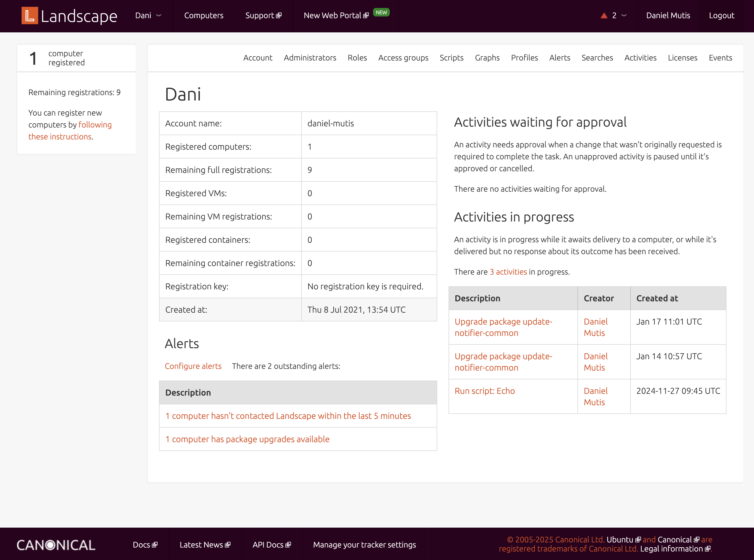Switch to the Activities tab

640,58
